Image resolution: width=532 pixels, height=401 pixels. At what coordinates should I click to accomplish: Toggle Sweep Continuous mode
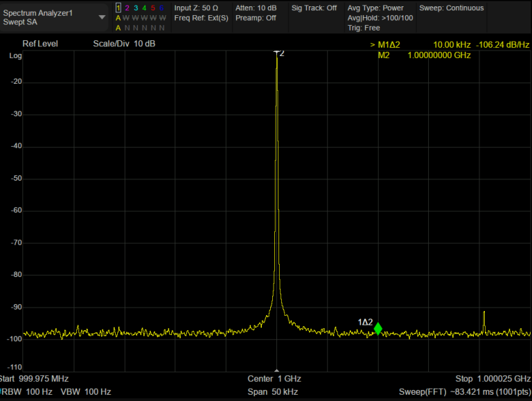pos(451,8)
